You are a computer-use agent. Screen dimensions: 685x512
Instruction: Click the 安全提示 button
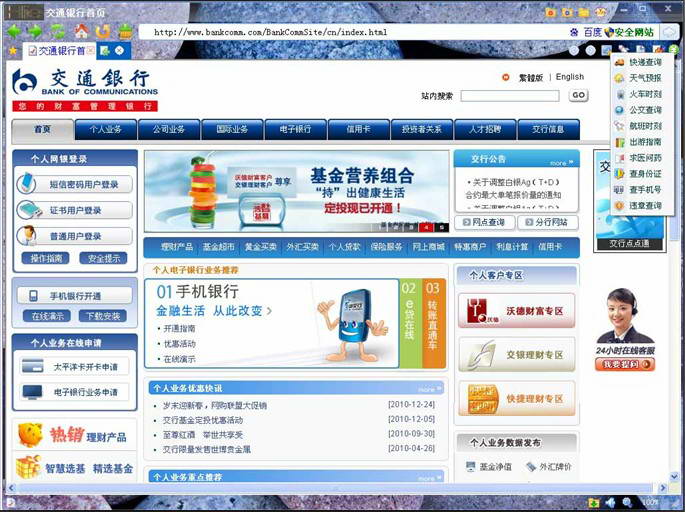click(104, 258)
